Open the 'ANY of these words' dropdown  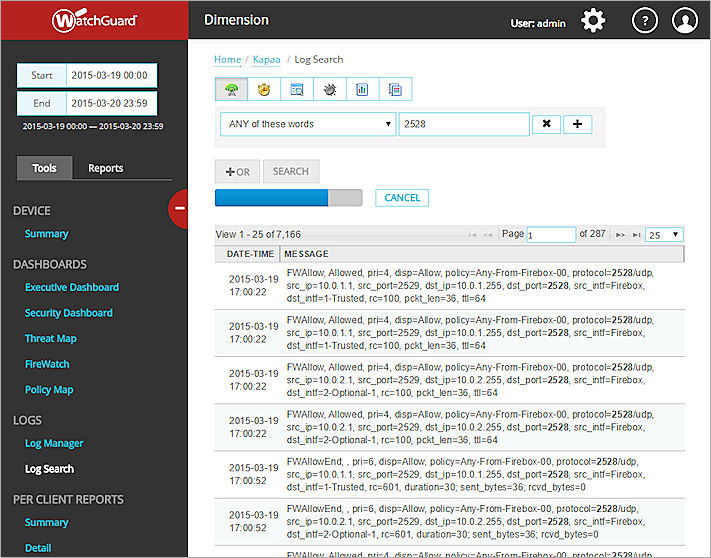307,124
